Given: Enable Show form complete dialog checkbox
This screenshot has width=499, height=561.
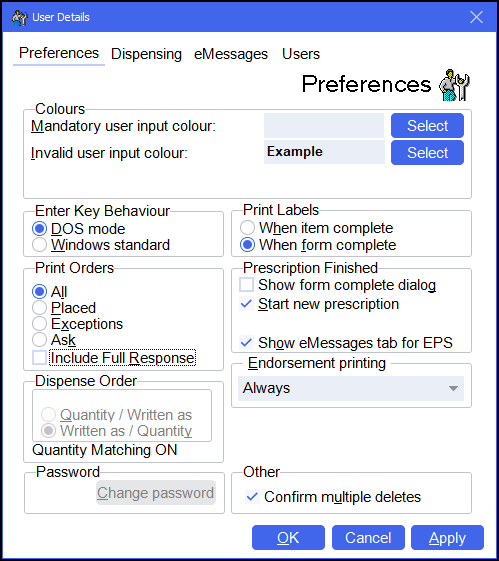Looking at the screenshot, I should point(246,285).
